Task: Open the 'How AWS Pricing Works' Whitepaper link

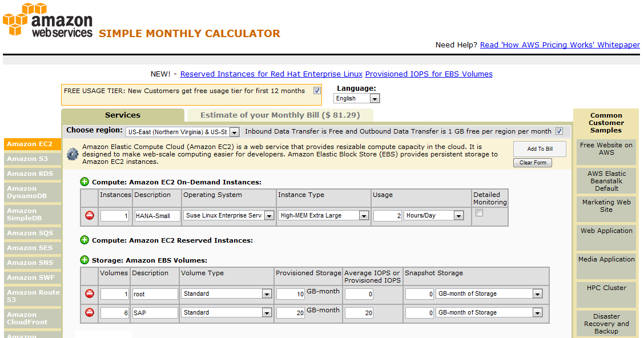Action: pos(560,45)
